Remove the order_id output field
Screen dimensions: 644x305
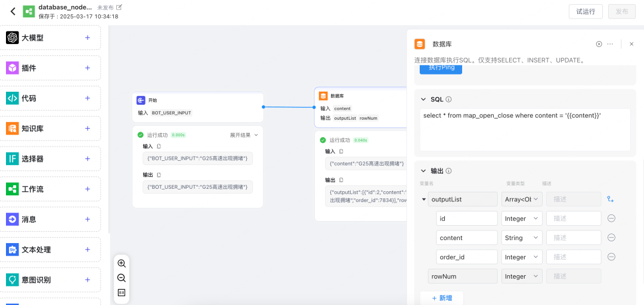(x=611, y=257)
